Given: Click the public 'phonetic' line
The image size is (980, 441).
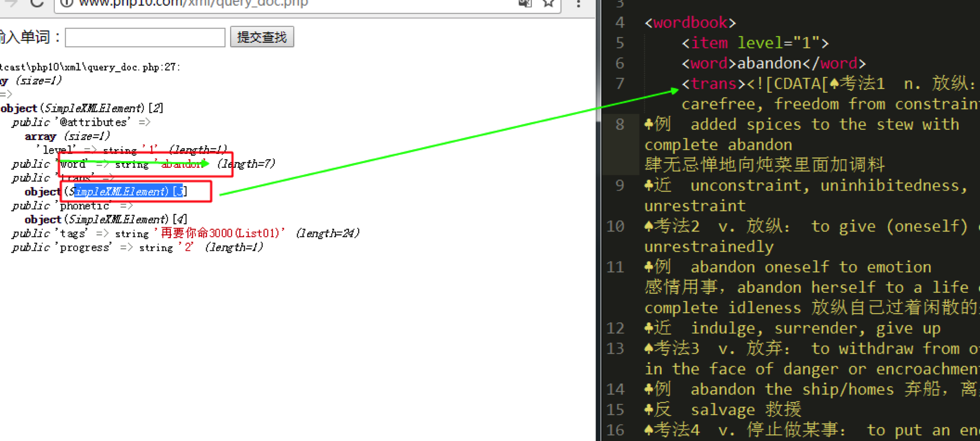Looking at the screenshot, I should coord(72,206).
